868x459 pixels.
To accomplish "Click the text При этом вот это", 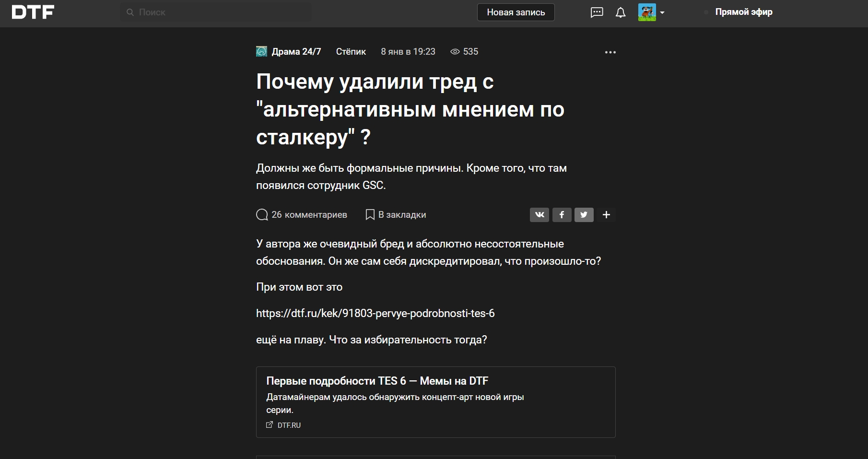I will [x=299, y=287].
